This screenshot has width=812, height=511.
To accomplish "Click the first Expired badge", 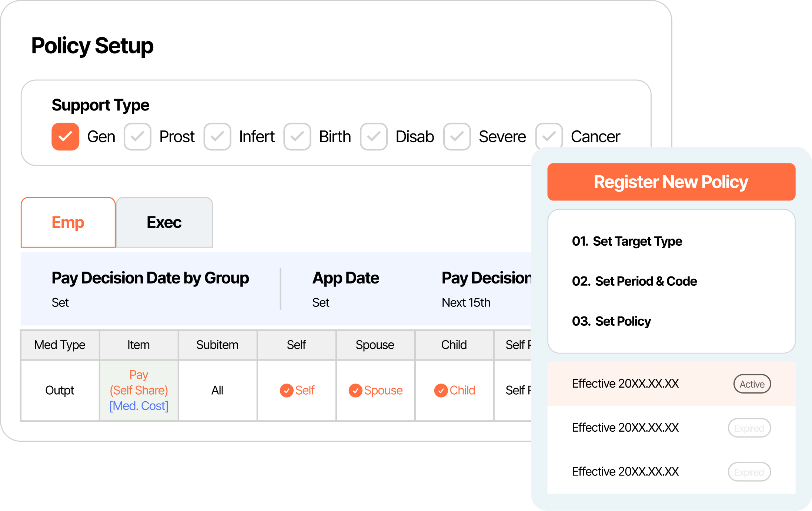I will pyautogui.click(x=749, y=428).
